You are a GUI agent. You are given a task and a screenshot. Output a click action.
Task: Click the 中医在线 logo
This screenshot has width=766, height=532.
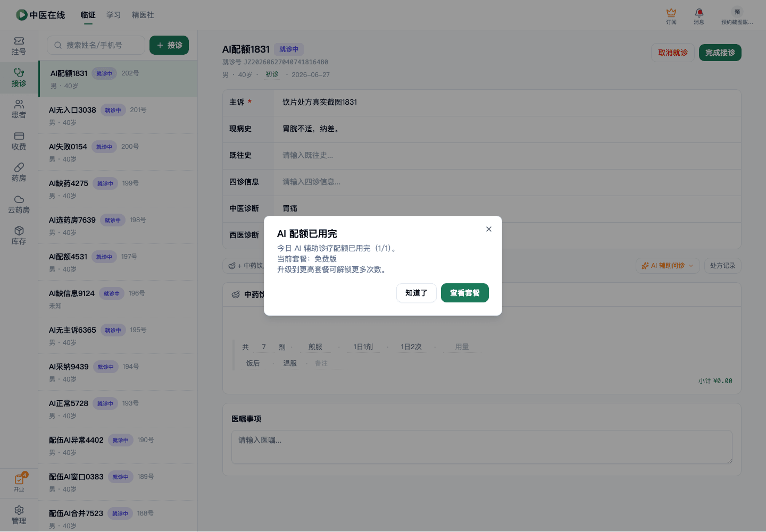pyautogui.click(x=40, y=15)
